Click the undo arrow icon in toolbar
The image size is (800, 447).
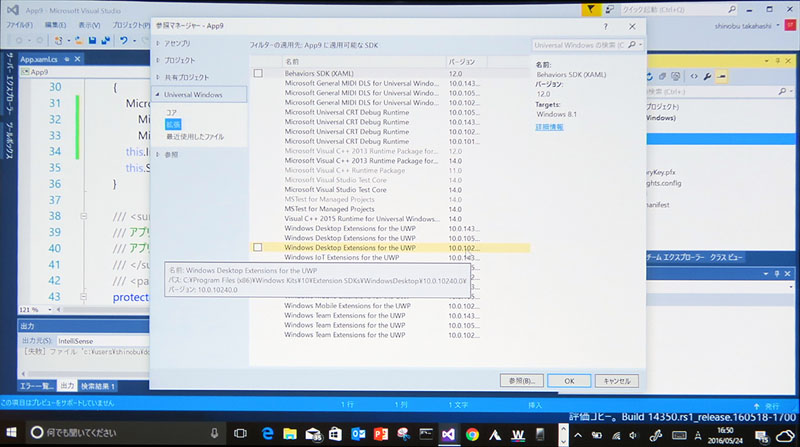tap(123, 40)
